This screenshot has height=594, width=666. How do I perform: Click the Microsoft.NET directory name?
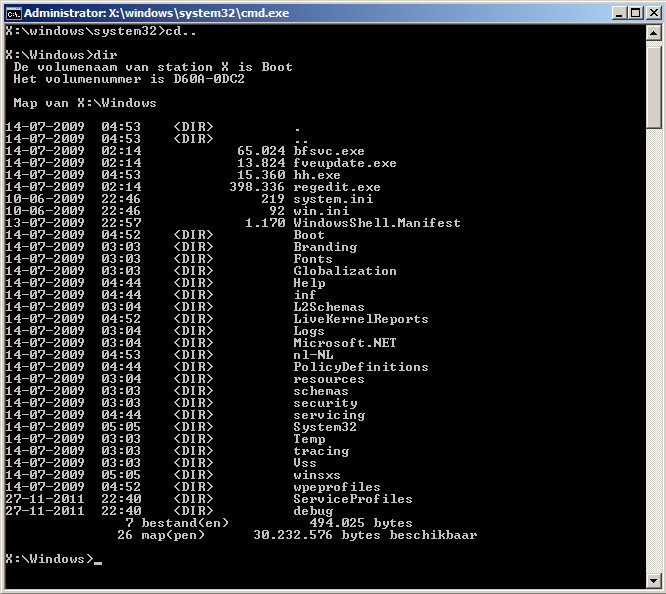[x=345, y=343]
